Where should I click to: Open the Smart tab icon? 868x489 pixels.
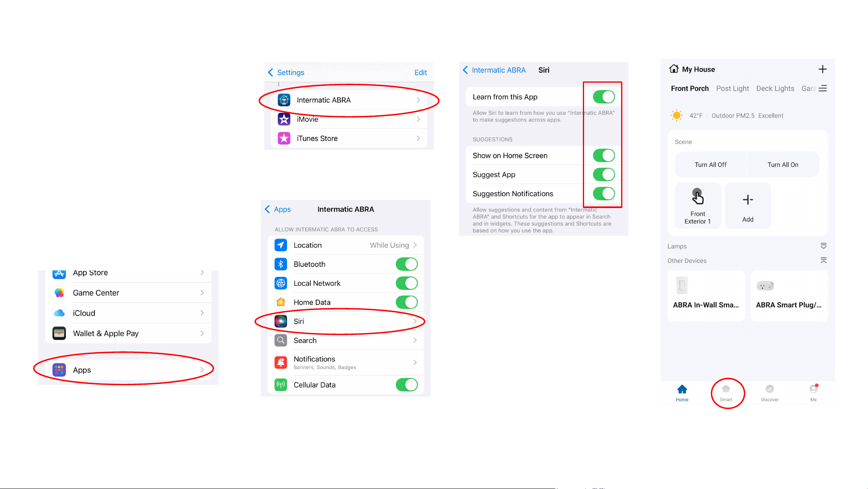click(726, 389)
